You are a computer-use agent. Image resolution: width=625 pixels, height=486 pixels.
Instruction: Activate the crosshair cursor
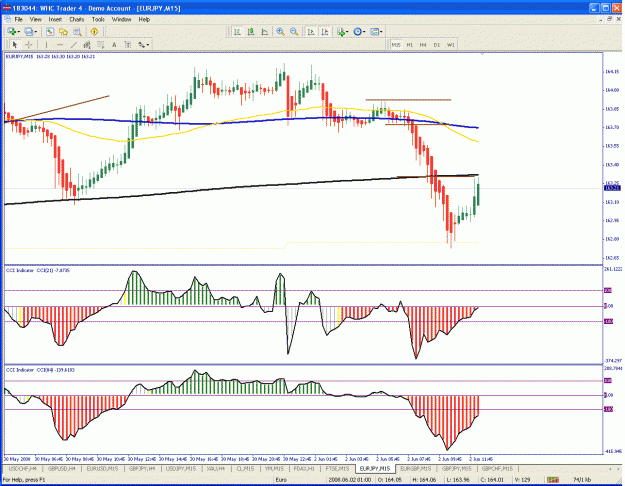click(29, 45)
